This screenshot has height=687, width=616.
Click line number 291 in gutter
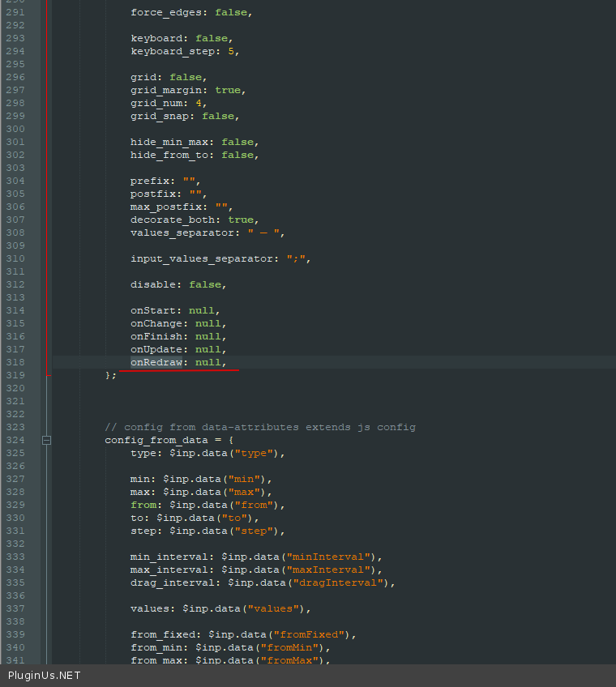tap(15, 12)
